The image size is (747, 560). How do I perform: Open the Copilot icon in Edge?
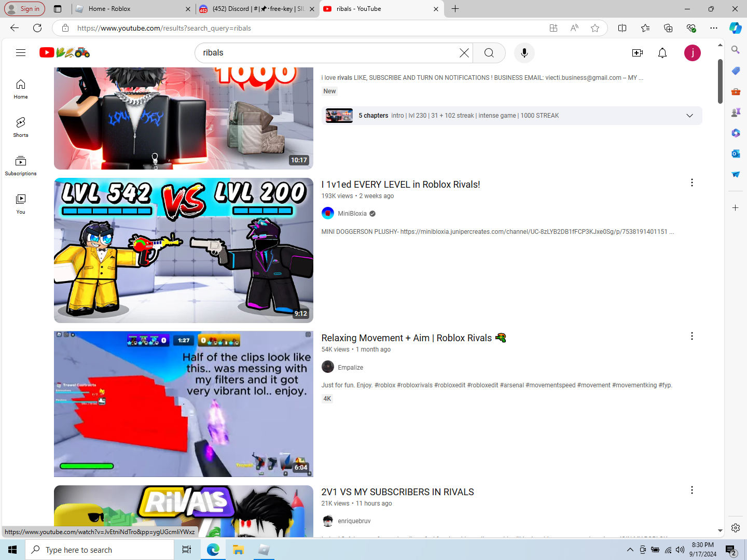[x=735, y=28]
